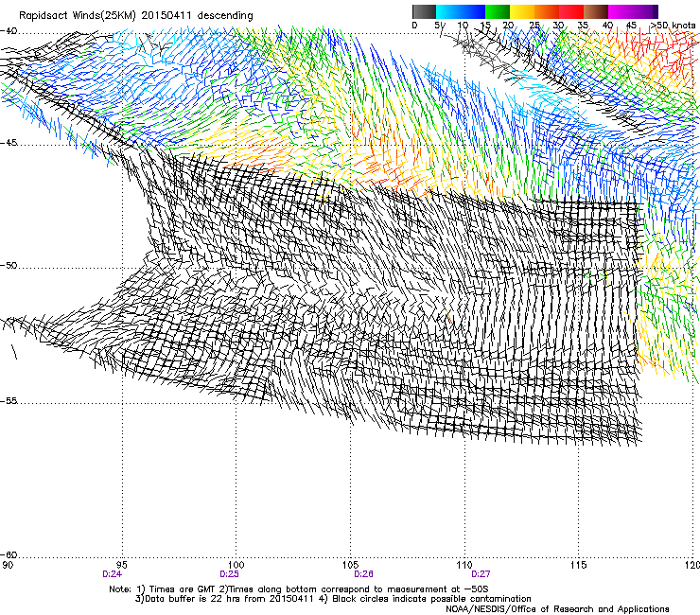Image resolution: width=700 pixels, height=615 pixels.
Task: Click the orange 25-30 knots legend swatch
Action: 547,11
